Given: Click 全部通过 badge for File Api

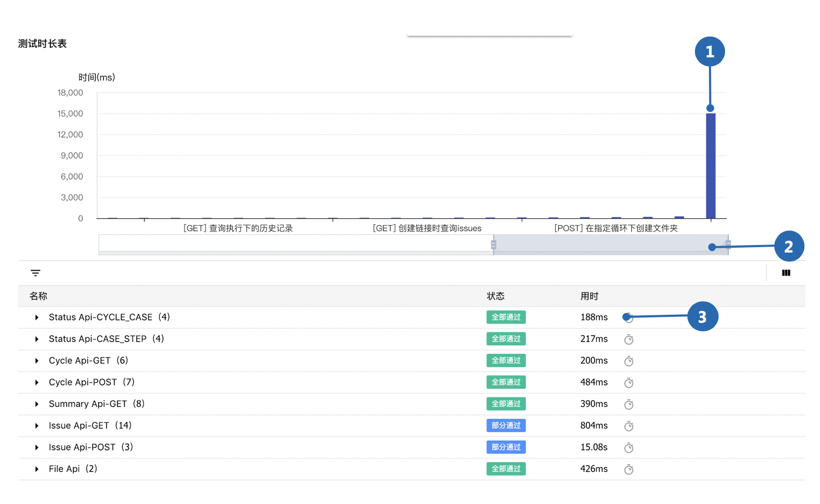Looking at the screenshot, I should [x=506, y=469].
